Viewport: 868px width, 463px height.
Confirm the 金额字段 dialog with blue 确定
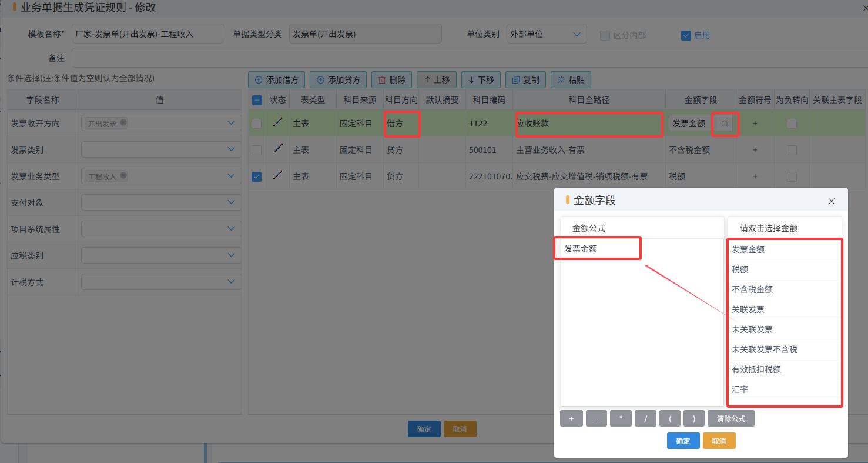tap(683, 441)
